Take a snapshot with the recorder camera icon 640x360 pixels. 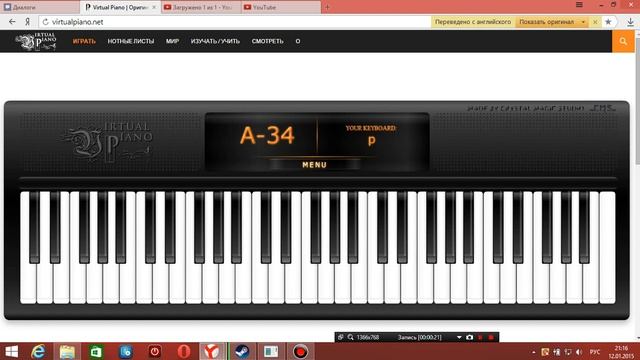click(x=469, y=337)
